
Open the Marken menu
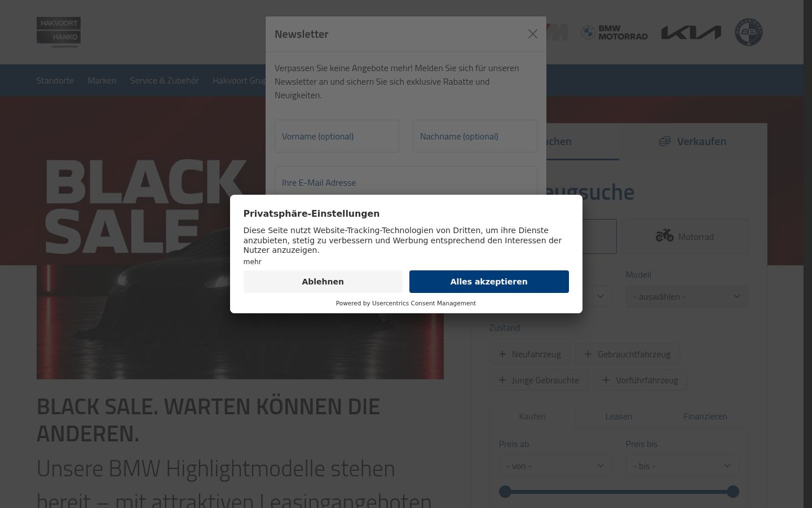tap(102, 80)
